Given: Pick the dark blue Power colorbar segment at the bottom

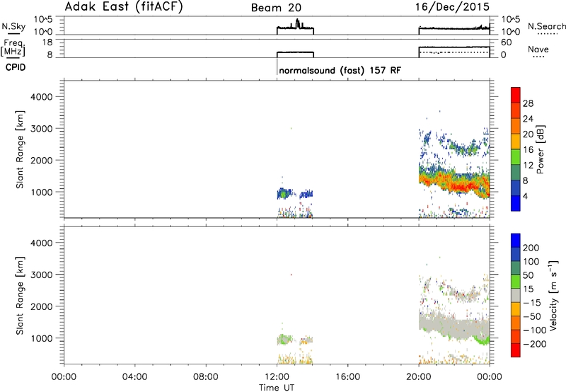Looking at the screenshot, I should [516, 203].
